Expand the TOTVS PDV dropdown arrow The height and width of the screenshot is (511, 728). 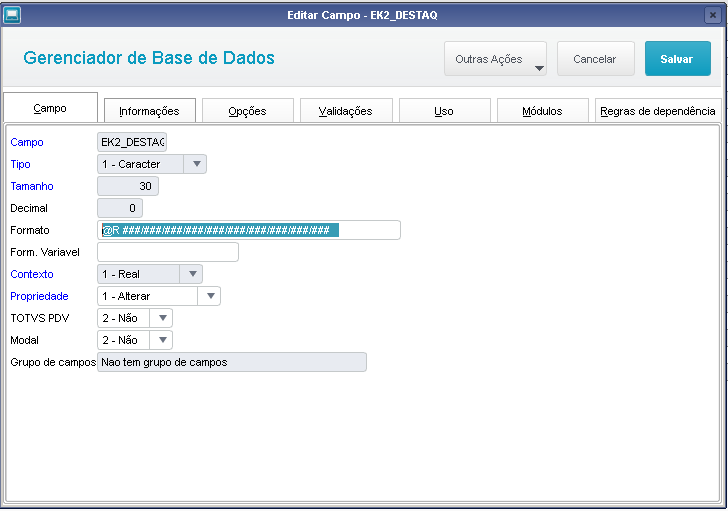click(162, 318)
